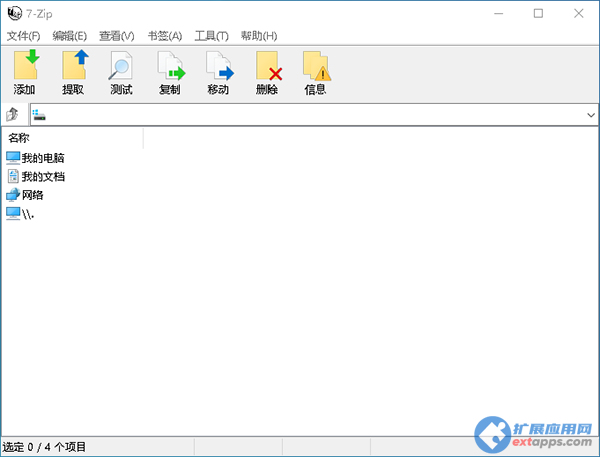600x457 pixels.
Task: Click the 删除 (Delete) toolbar icon
Action: (x=269, y=66)
